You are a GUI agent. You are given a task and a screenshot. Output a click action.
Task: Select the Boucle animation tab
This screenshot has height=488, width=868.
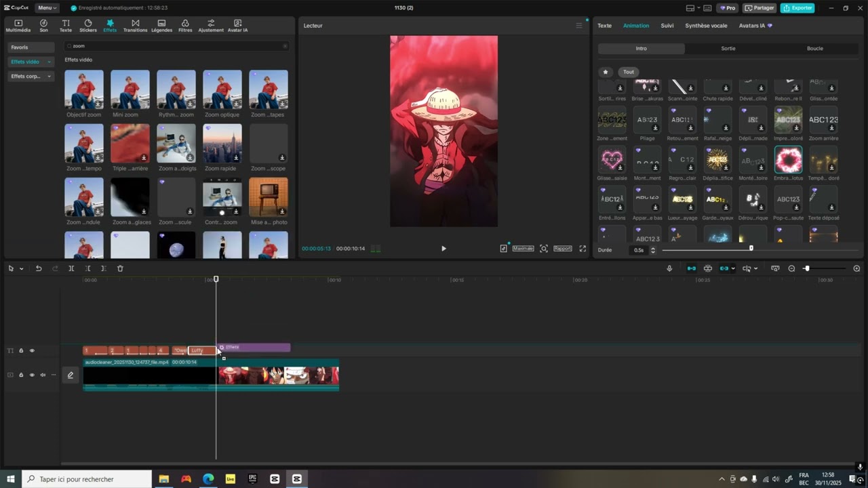(815, 49)
